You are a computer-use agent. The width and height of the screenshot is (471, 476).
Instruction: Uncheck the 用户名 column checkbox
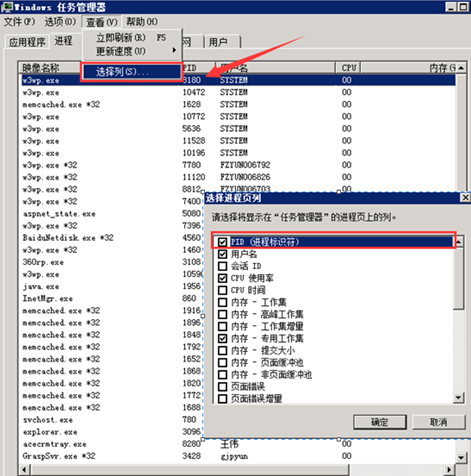(222, 254)
